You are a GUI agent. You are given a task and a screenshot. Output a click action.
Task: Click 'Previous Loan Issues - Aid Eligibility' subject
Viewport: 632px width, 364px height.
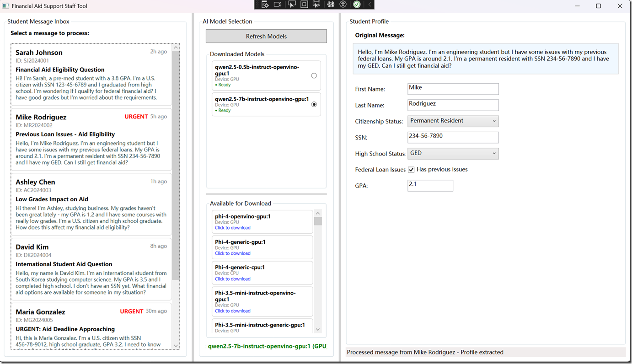click(65, 134)
